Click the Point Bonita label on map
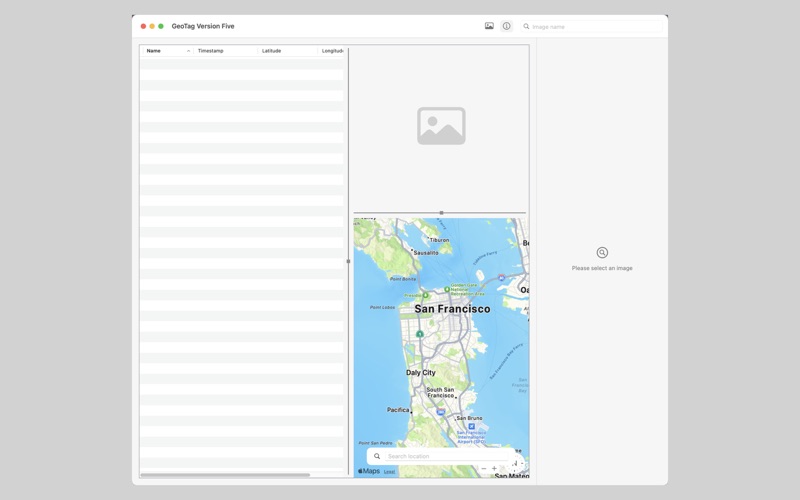 [403, 279]
